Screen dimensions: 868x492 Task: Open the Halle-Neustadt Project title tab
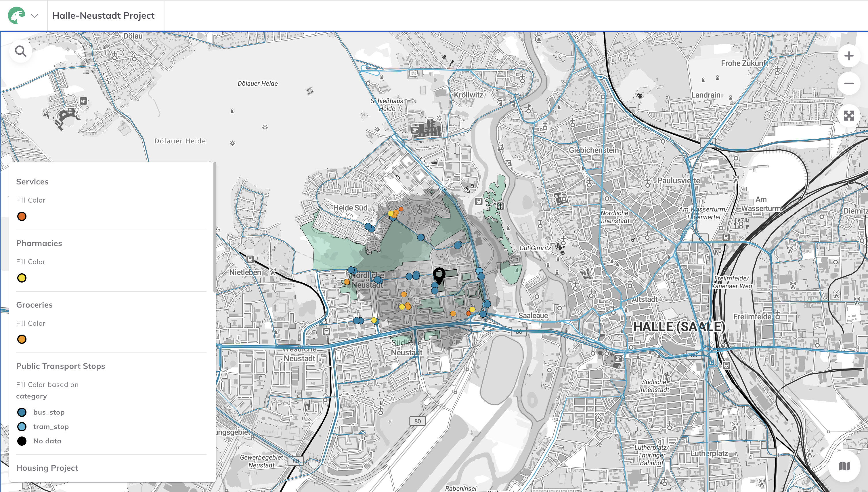[x=103, y=16]
